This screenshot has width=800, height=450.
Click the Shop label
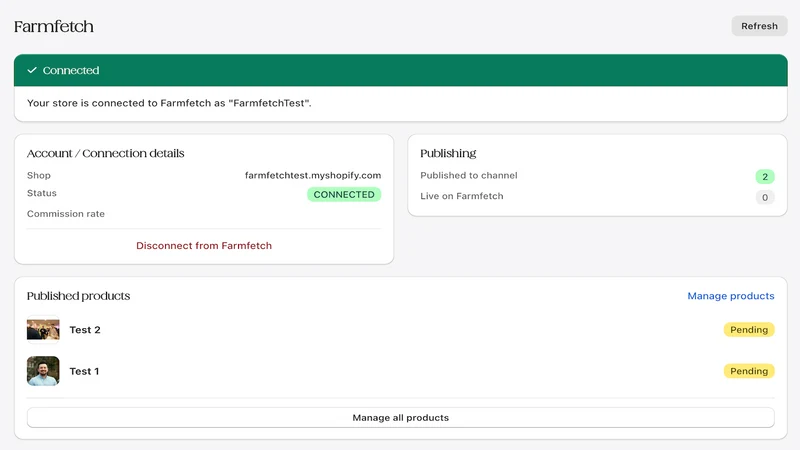[x=39, y=175]
